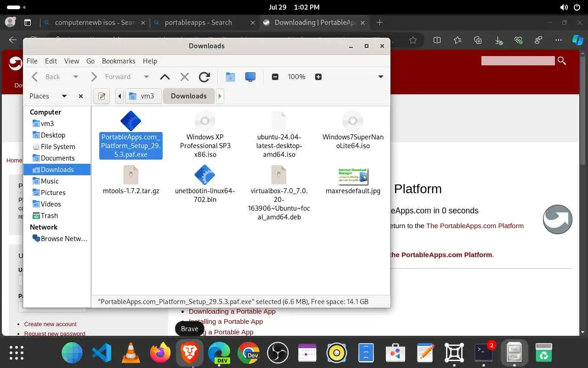
Task: Open system volume indicator
Action: (564, 7)
